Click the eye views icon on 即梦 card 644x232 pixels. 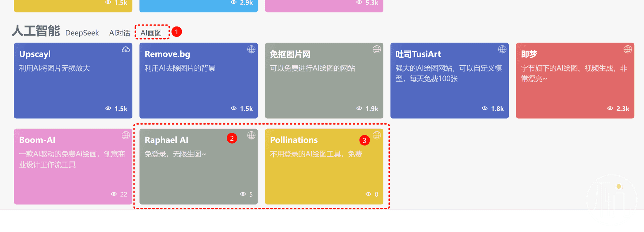610,108
